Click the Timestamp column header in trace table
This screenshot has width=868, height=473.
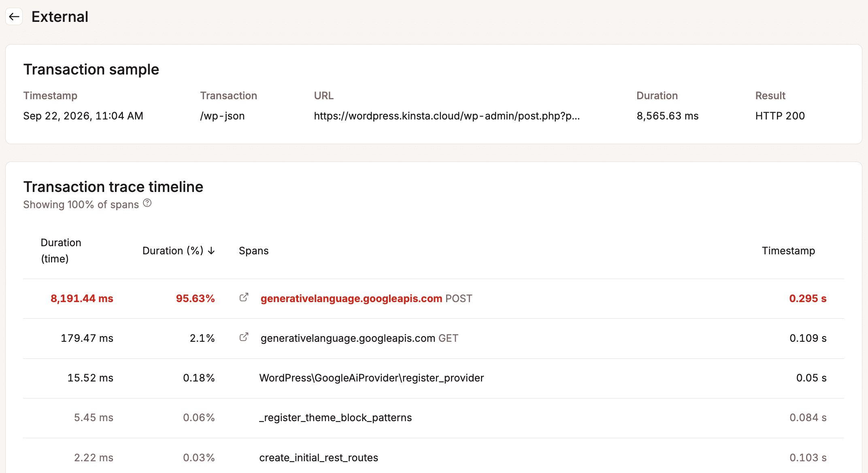788,251
